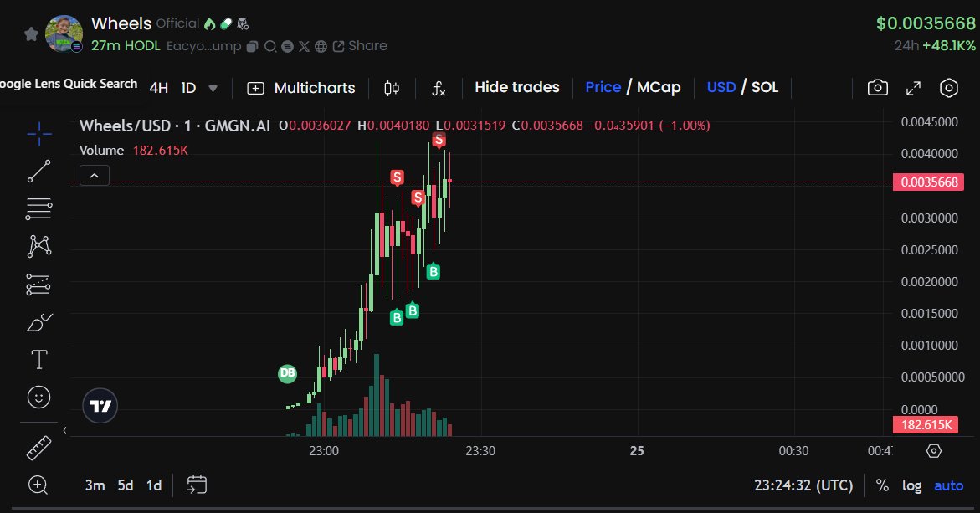Open Multicharts view
Screen dimensions: 980x513
coord(301,88)
